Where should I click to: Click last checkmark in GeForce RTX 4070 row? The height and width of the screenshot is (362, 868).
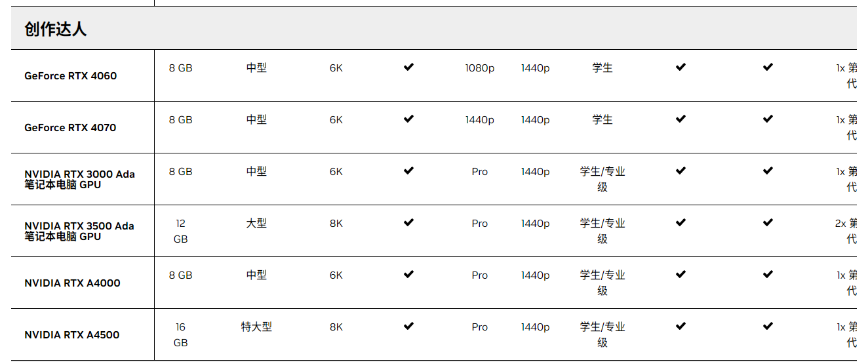tap(768, 119)
